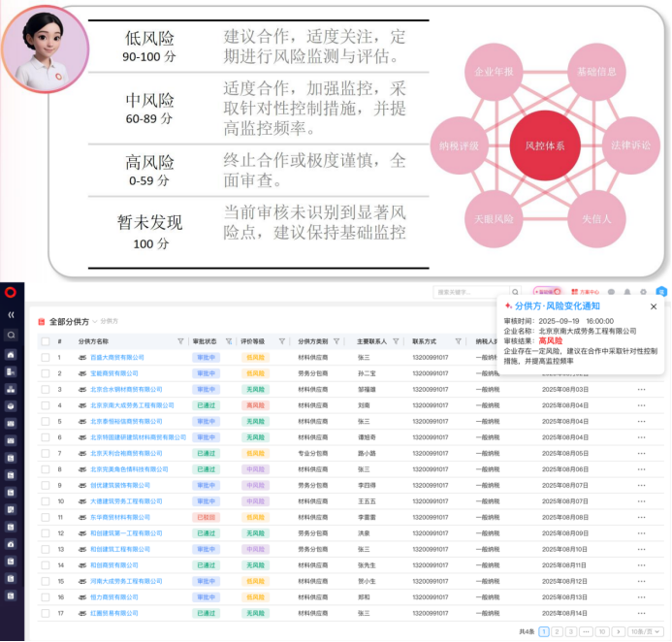Viewport: 672px width, 642px height.
Task: Collapse the left sidebar with the double-chevron icon
Action: pyautogui.click(x=11, y=314)
